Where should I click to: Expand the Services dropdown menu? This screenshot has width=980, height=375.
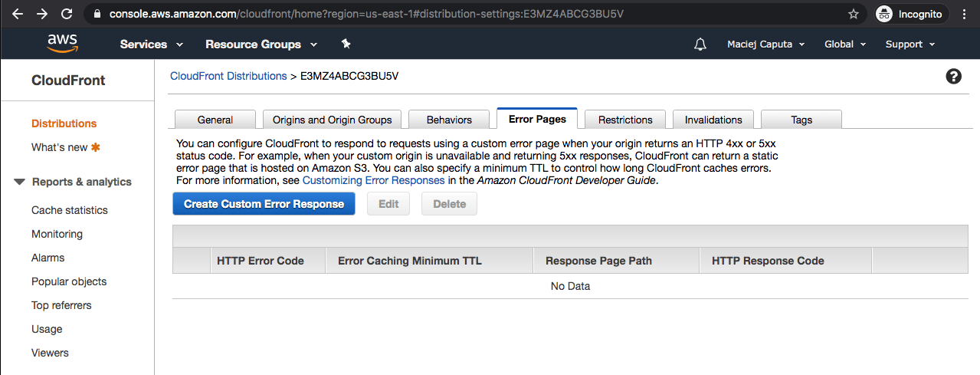[152, 44]
